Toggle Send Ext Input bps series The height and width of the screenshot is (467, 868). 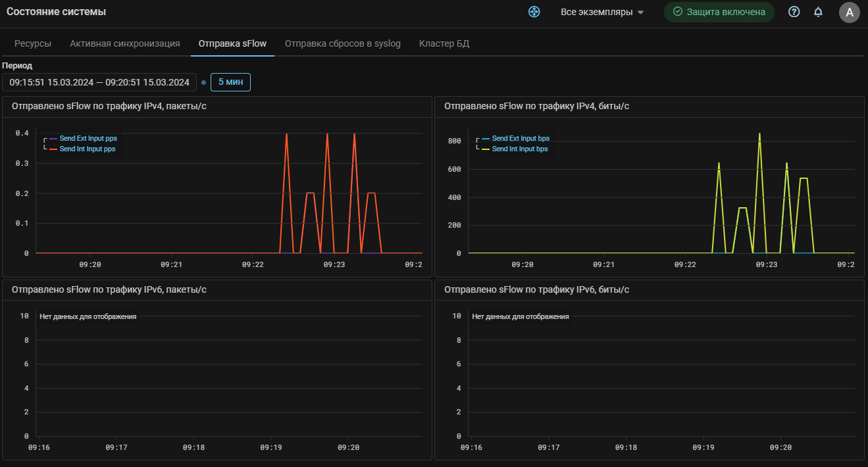coord(520,139)
